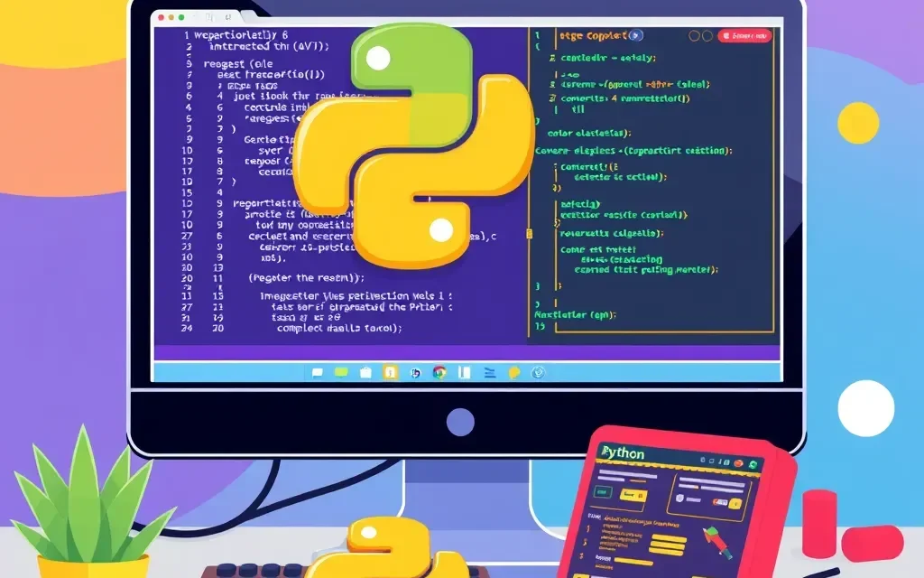
Task: Click the blue swirl icon ending the taskbar
Action: (538, 373)
